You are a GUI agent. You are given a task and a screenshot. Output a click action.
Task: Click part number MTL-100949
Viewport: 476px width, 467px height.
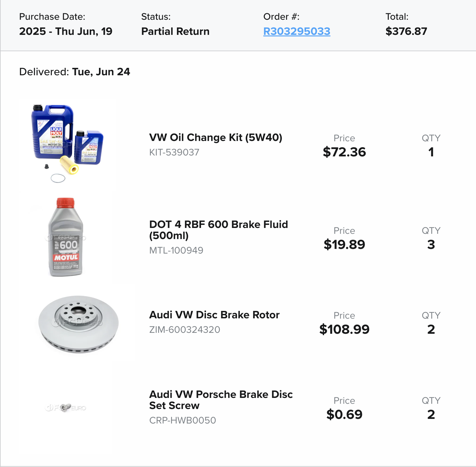[x=176, y=250]
